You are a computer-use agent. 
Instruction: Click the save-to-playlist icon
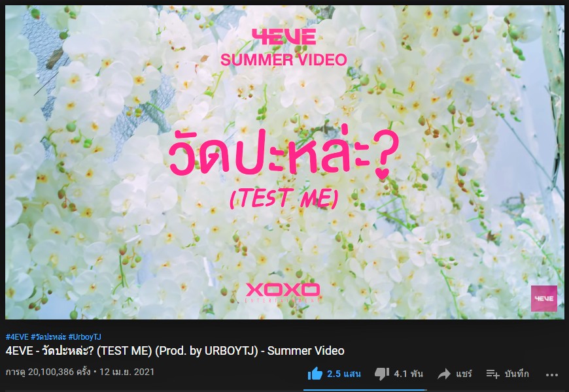(492, 374)
